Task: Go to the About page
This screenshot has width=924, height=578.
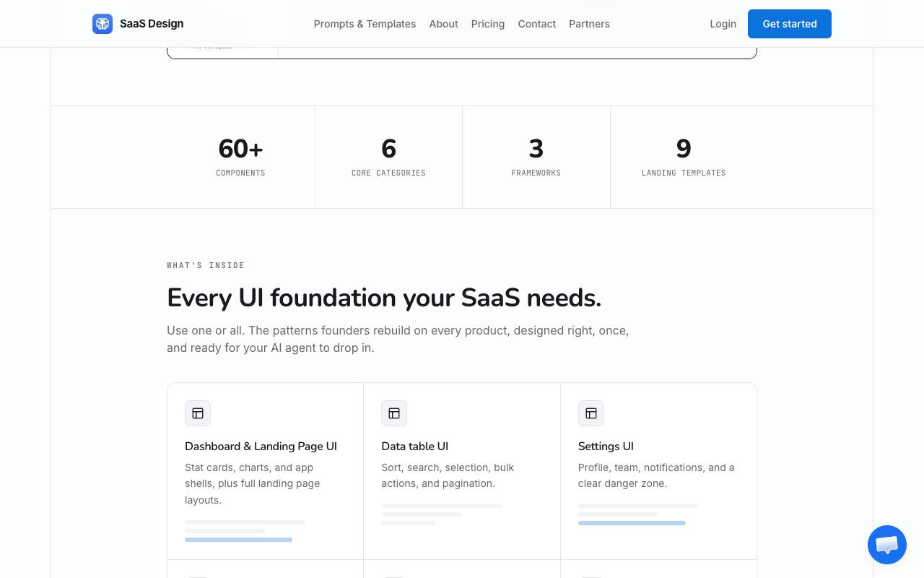Action: point(443,24)
